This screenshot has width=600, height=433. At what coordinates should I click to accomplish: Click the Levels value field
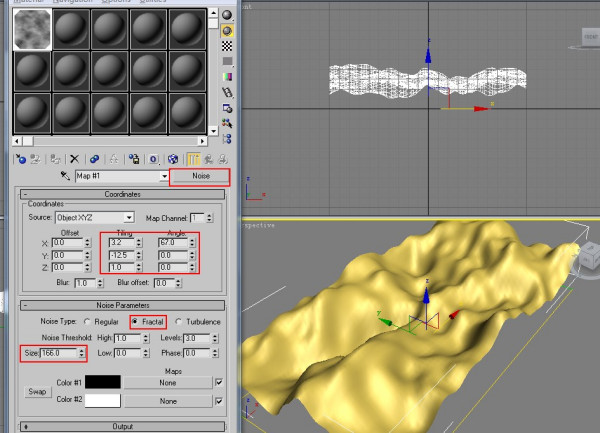pos(197,338)
